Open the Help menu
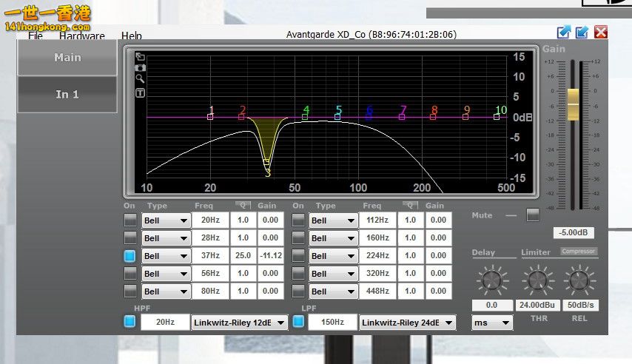This screenshot has width=632, height=364. click(132, 36)
